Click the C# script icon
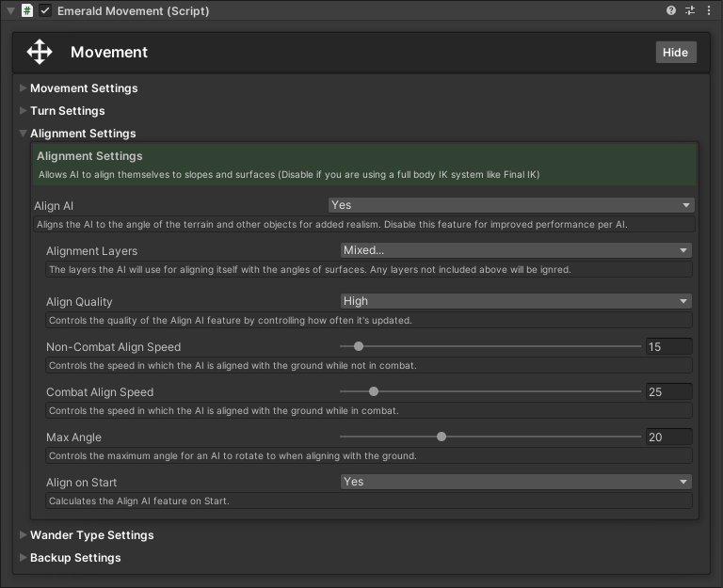This screenshot has height=588, width=723. pyautogui.click(x=27, y=10)
